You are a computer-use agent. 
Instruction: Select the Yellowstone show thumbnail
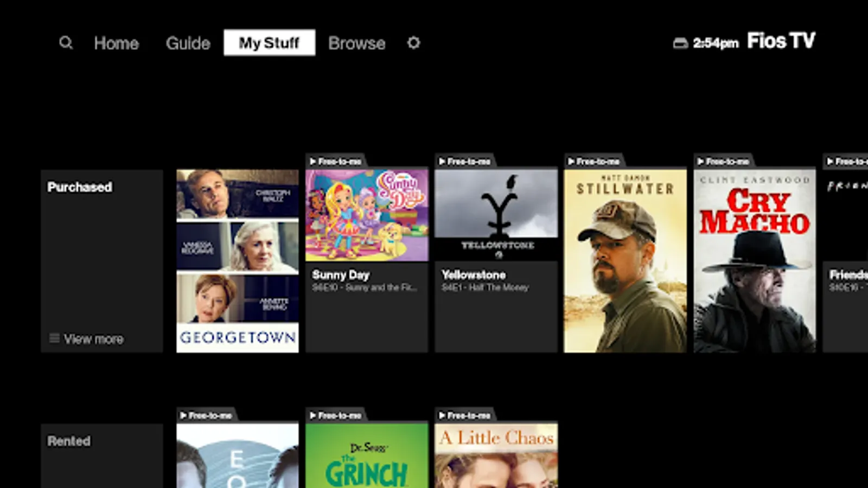coord(496,215)
